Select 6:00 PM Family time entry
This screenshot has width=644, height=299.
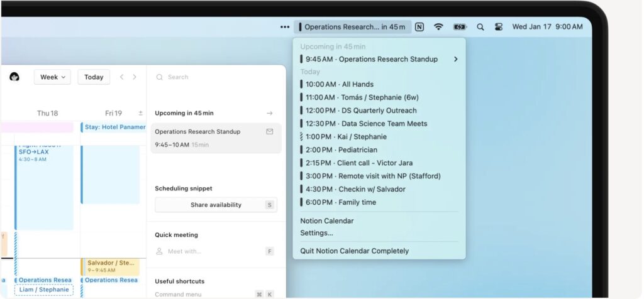[x=379, y=202]
